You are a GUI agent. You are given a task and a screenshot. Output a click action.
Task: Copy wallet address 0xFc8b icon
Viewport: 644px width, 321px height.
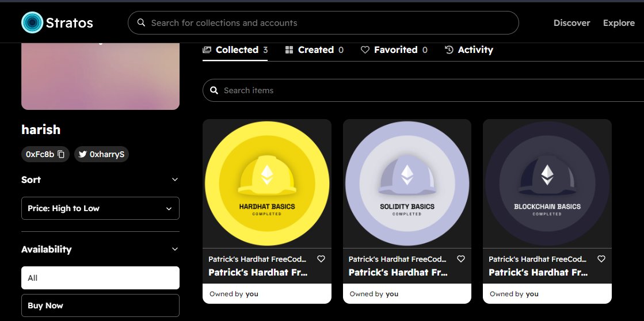61,154
